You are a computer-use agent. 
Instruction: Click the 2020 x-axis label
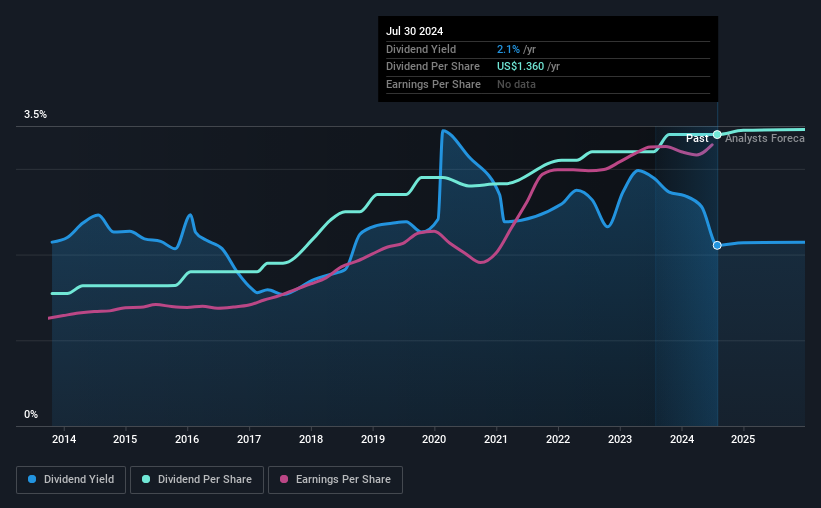[434, 439]
